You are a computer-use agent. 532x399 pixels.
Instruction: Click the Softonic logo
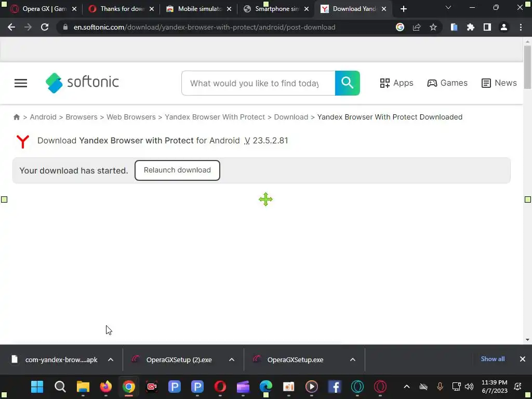82,83
